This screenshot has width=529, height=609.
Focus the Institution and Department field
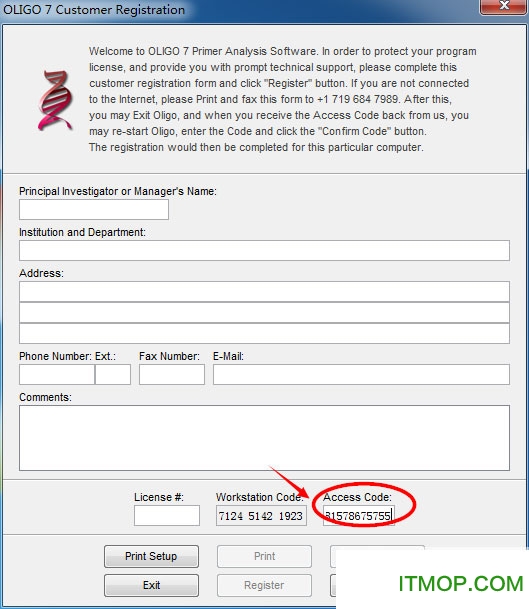264,251
